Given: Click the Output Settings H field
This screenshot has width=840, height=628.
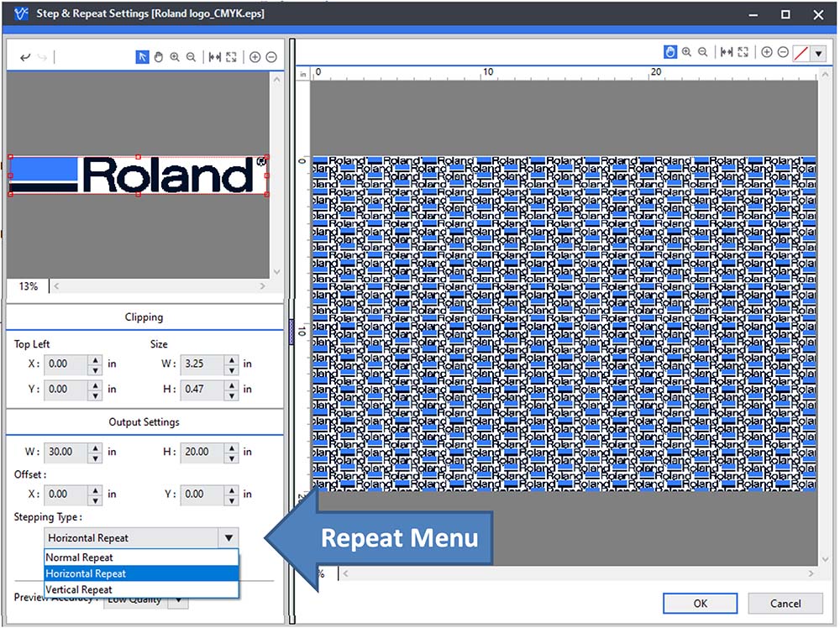Looking at the screenshot, I should [x=202, y=452].
